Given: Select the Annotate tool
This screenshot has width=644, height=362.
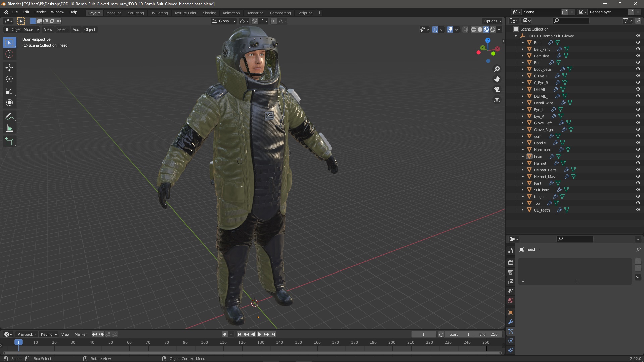Looking at the screenshot, I should (9, 117).
